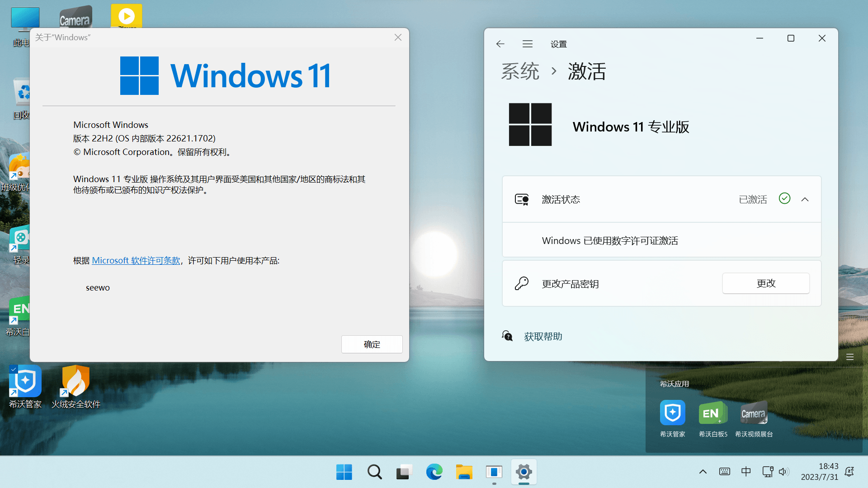
Task: Select the 此电脑 desktop icon
Action: click(x=21, y=27)
